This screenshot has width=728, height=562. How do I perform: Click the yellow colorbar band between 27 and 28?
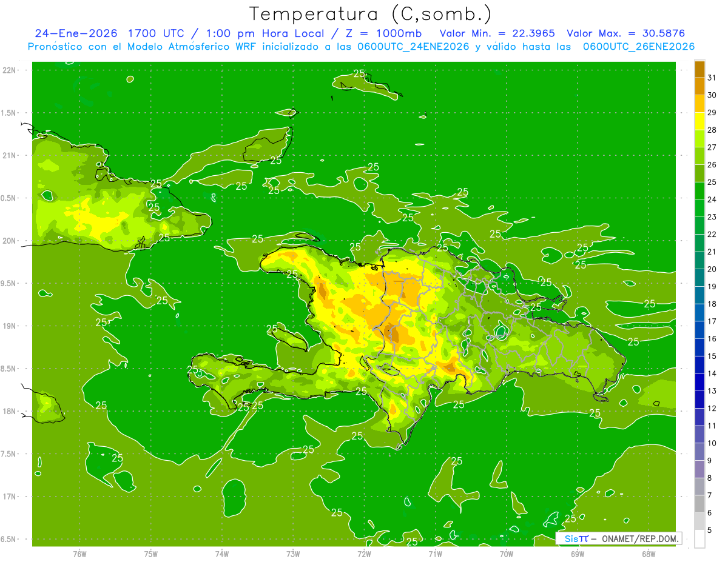[x=699, y=138]
